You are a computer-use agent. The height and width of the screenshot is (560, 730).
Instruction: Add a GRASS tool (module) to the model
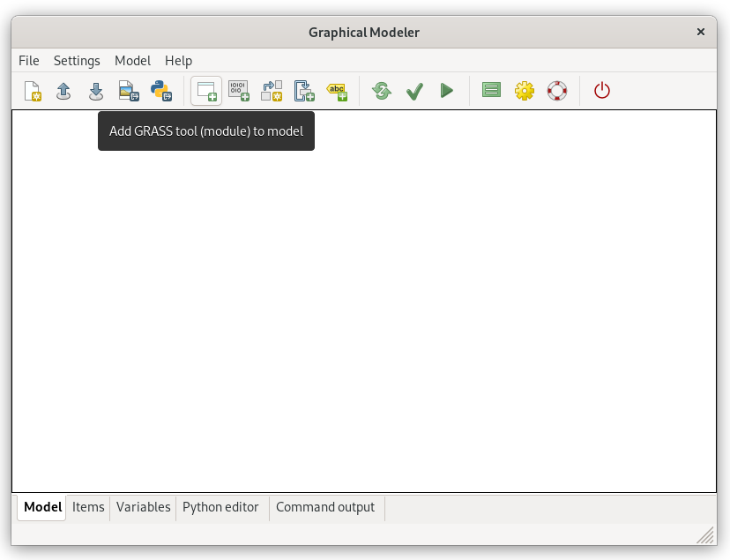click(x=206, y=91)
